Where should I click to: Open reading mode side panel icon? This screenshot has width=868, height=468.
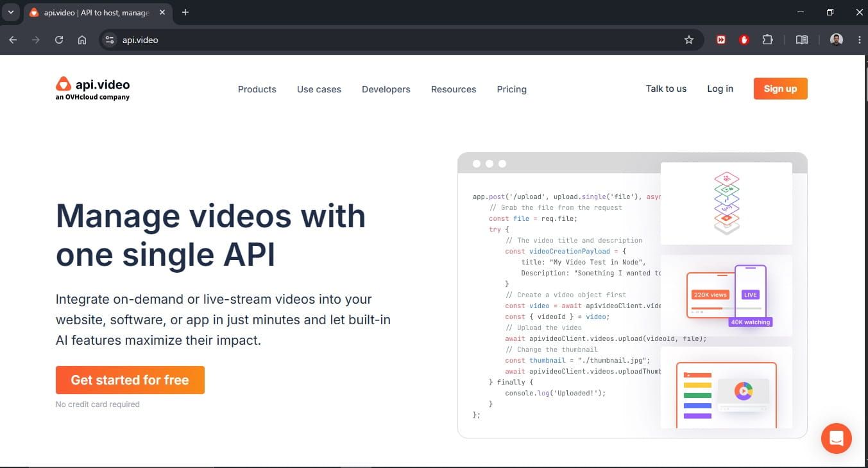pos(802,40)
